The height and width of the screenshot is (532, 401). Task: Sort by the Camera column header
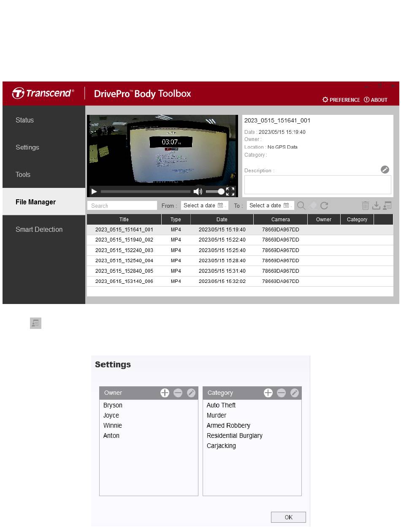coord(281,220)
